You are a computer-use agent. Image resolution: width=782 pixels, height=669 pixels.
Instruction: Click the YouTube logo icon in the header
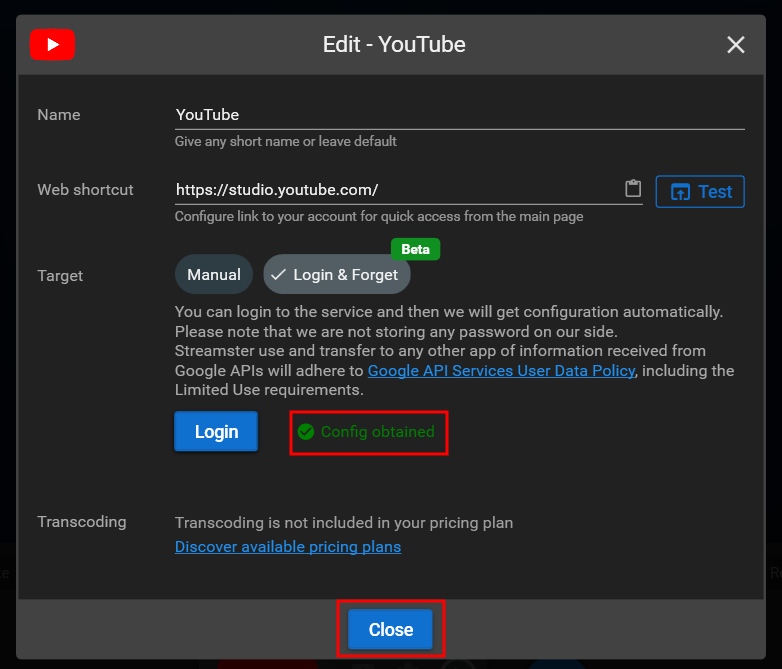click(x=52, y=44)
